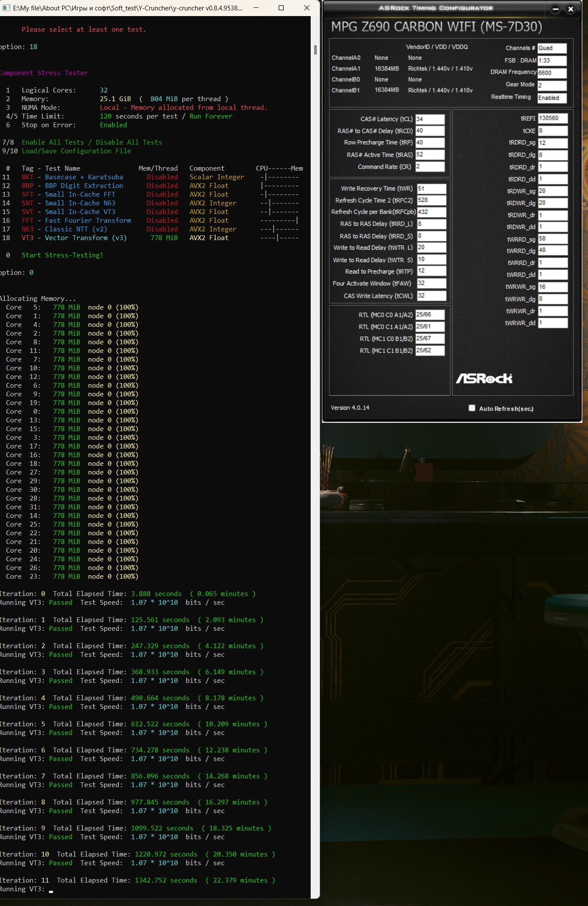Click the 'Fast Fourier Transform' test row
Viewport: 588px width, 906px height.
(152, 221)
